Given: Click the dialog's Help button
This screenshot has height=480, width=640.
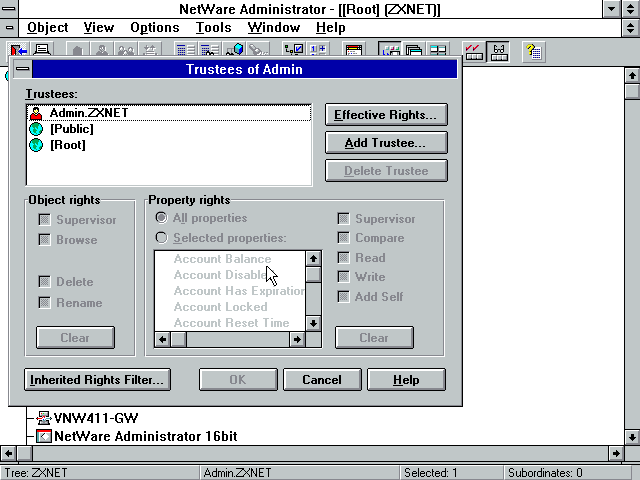Looking at the screenshot, I should pos(406,380).
